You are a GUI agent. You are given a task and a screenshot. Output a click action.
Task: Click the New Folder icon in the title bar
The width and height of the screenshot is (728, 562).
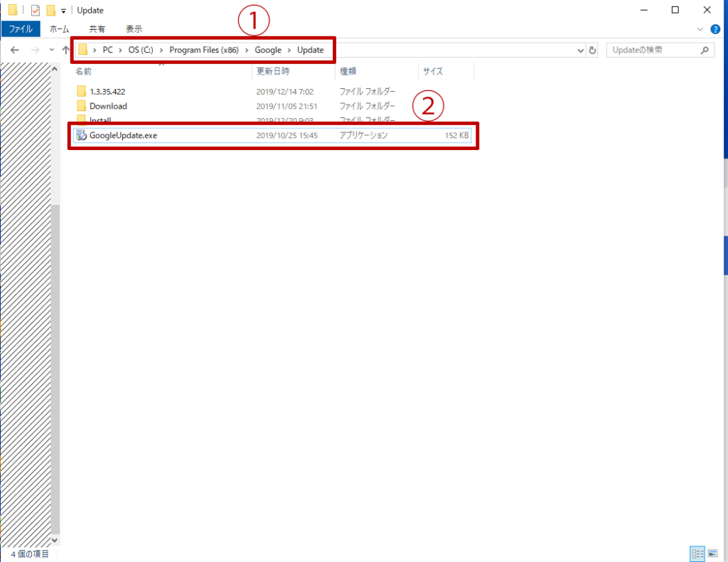[50, 11]
